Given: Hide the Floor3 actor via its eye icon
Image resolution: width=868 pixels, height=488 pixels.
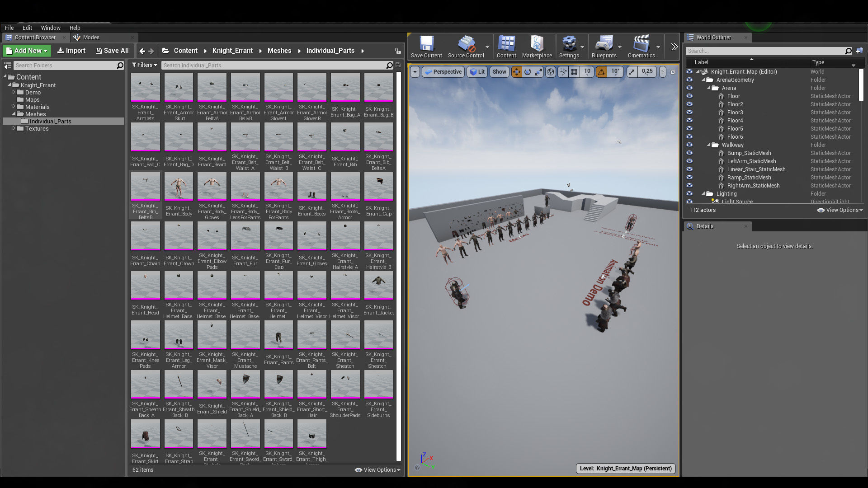Looking at the screenshot, I should click(x=689, y=113).
